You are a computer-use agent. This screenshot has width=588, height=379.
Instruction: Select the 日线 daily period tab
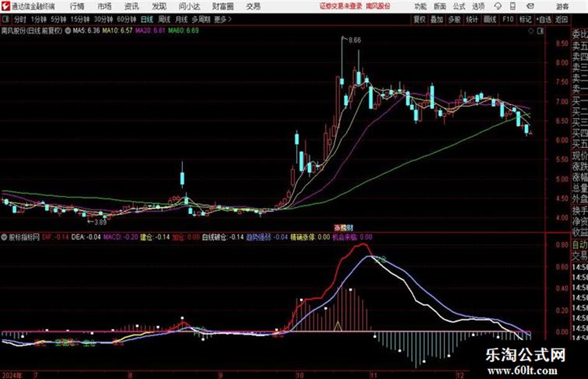coord(147,19)
